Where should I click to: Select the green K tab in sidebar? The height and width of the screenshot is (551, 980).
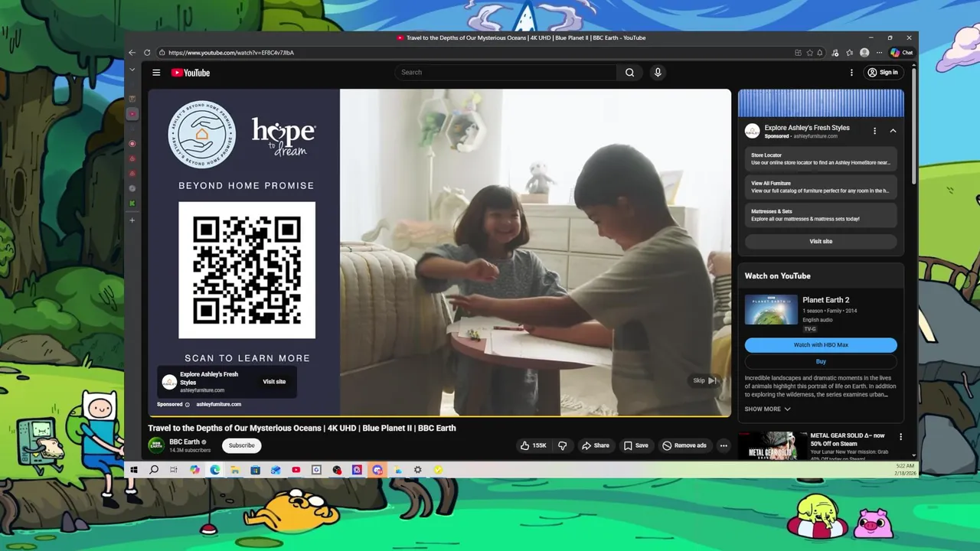(x=132, y=204)
